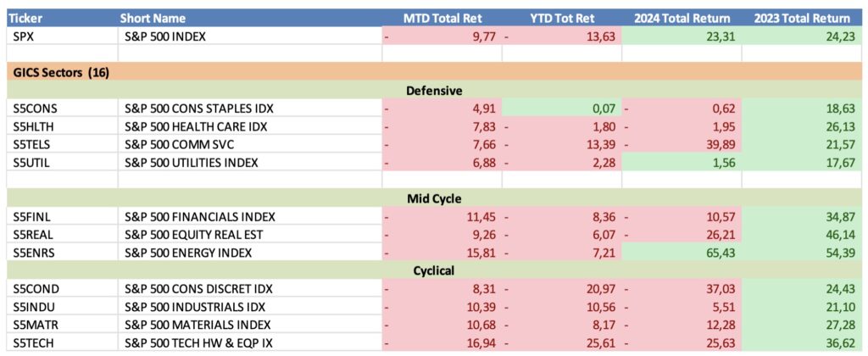
Task: Click the S5UTIL ticker cell
Action: pos(33,162)
